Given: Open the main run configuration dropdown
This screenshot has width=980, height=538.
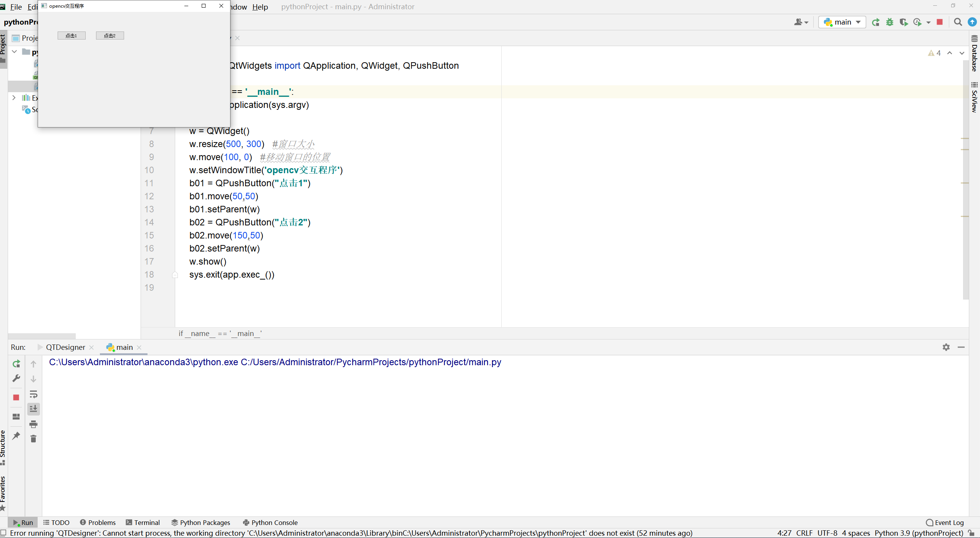Looking at the screenshot, I should click(x=842, y=22).
